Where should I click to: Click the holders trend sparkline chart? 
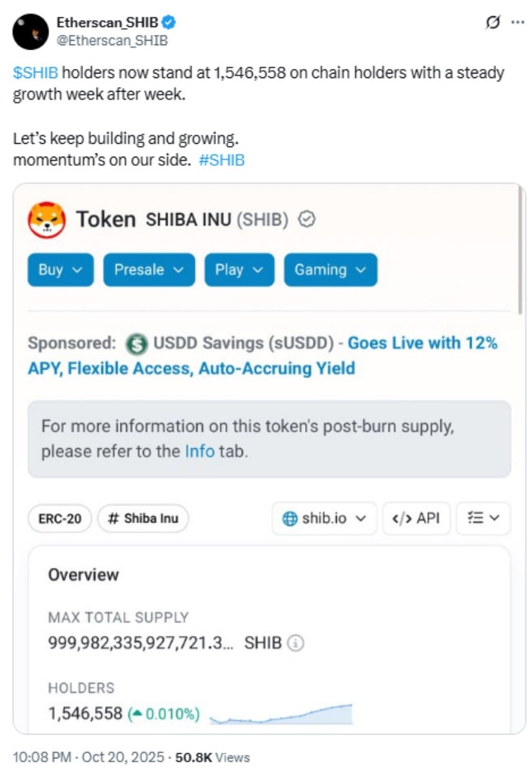(x=281, y=714)
